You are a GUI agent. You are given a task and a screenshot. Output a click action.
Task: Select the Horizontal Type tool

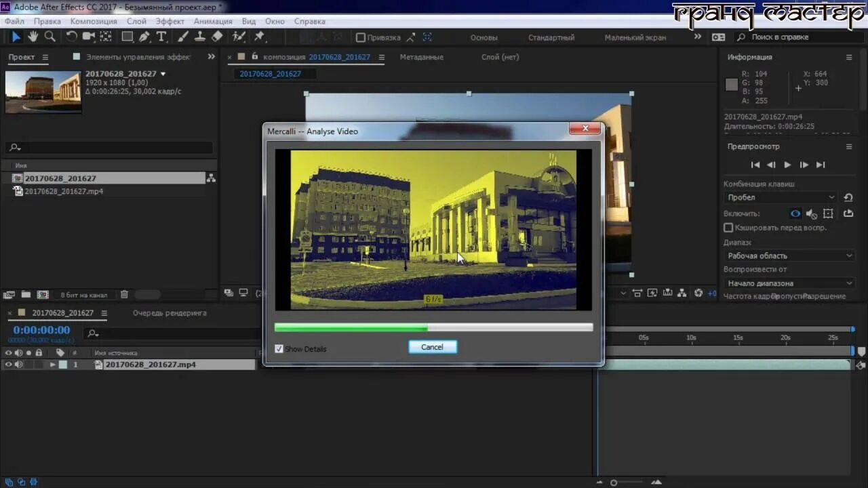pyautogui.click(x=161, y=37)
